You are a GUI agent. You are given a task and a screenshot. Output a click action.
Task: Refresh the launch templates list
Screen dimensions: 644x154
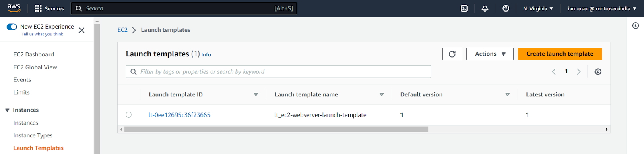pos(452,54)
